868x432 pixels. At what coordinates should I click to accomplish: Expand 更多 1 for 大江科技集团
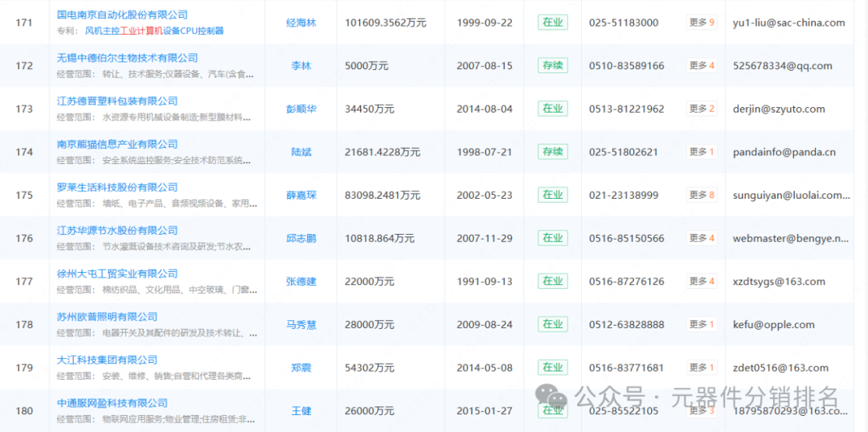click(x=702, y=368)
